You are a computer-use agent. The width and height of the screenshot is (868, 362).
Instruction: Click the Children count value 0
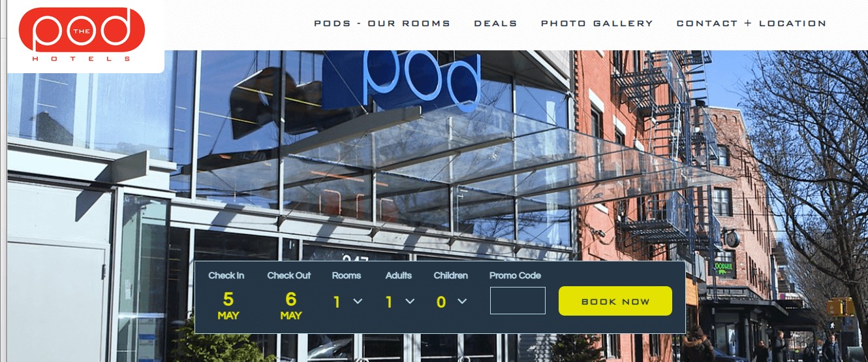pyautogui.click(x=441, y=302)
